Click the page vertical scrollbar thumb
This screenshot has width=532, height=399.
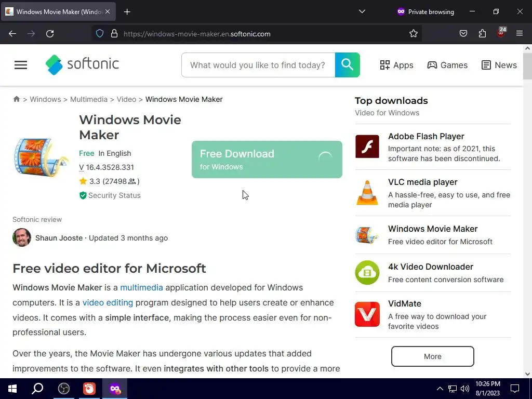click(527, 66)
